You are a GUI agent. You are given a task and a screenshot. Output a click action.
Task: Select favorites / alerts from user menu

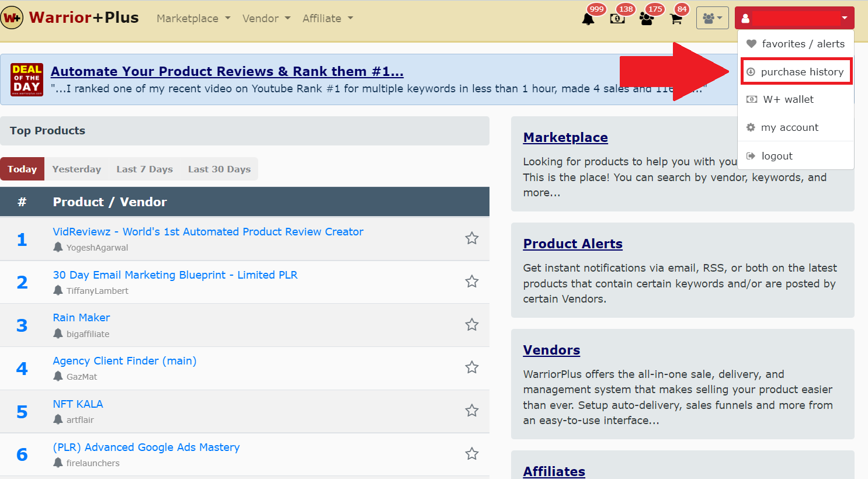point(796,44)
